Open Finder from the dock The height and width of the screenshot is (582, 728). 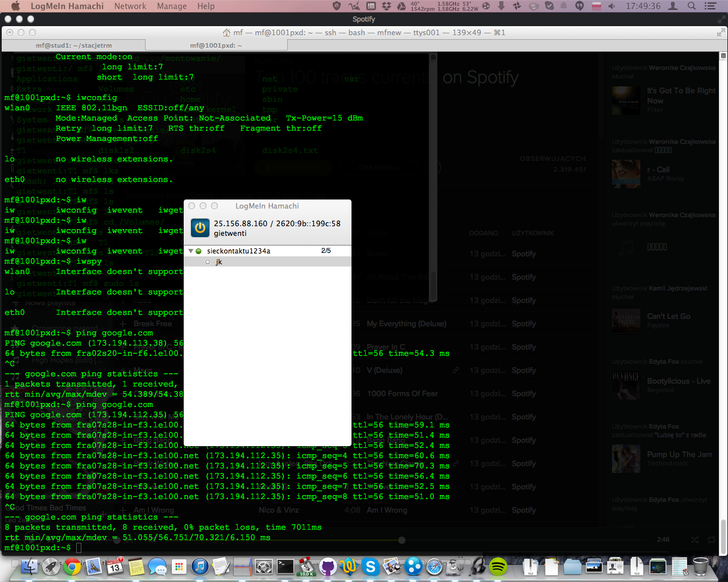click(30, 567)
